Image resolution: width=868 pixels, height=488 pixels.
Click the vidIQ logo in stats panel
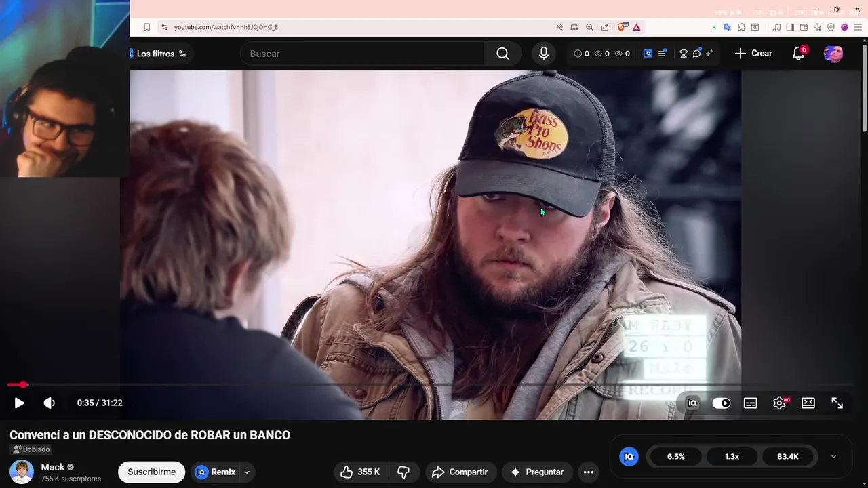[629, 456]
